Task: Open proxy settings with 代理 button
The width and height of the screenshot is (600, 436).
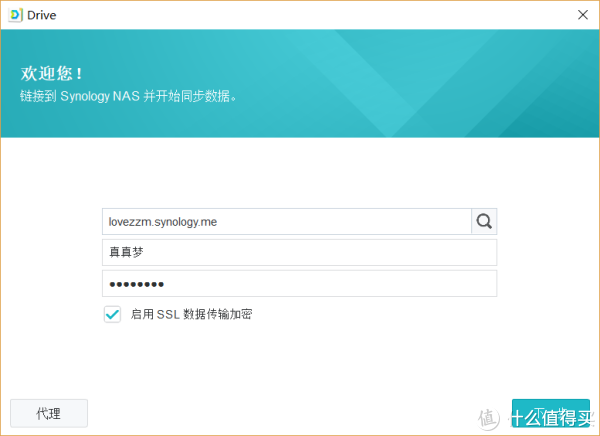Action: [49, 413]
